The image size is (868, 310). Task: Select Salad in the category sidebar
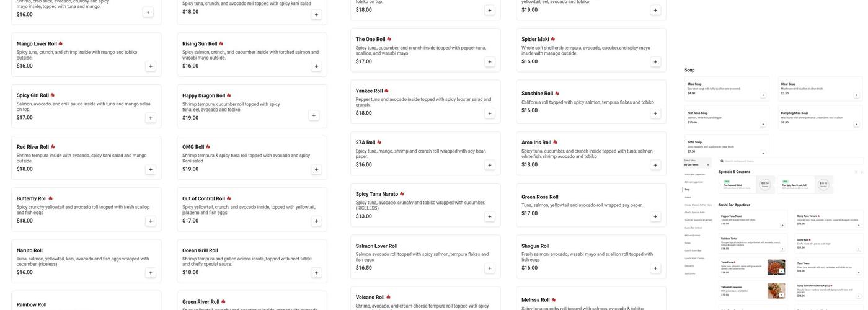click(x=688, y=197)
